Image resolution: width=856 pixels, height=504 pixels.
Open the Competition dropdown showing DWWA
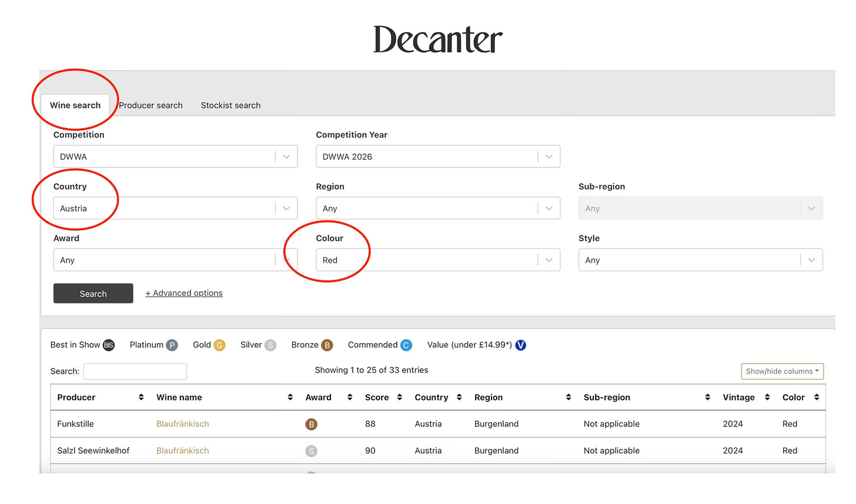(175, 157)
